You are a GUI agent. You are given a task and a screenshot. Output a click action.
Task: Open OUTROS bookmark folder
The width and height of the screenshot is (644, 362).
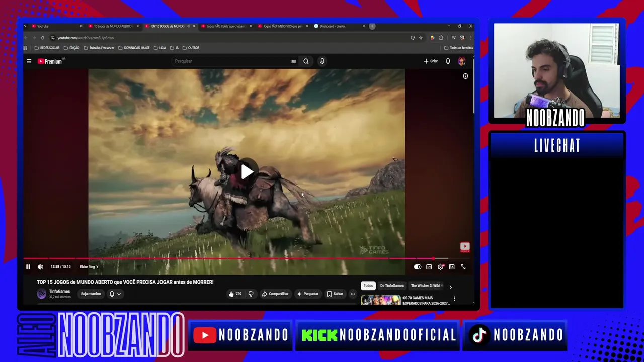pos(191,48)
